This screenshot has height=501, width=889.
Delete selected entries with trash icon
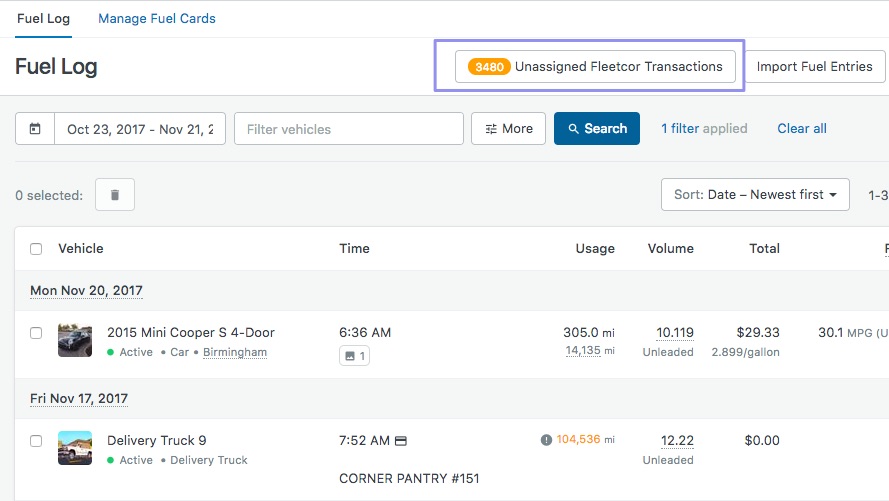pyautogui.click(x=115, y=195)
